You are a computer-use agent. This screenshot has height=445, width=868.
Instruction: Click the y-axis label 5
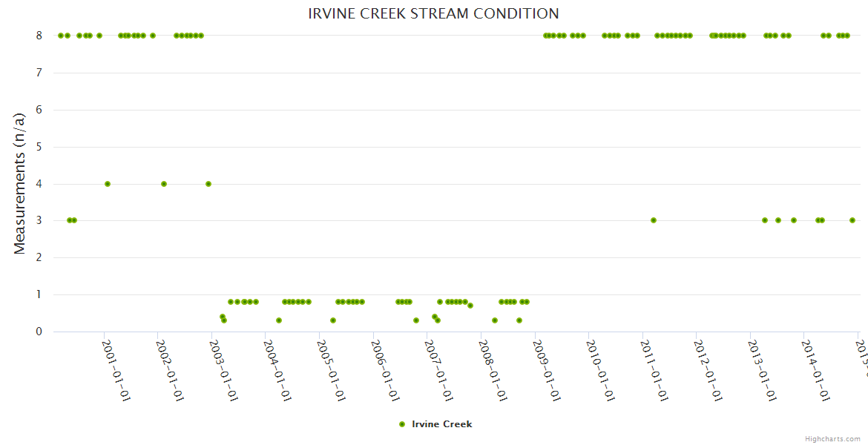coord(40,147)
